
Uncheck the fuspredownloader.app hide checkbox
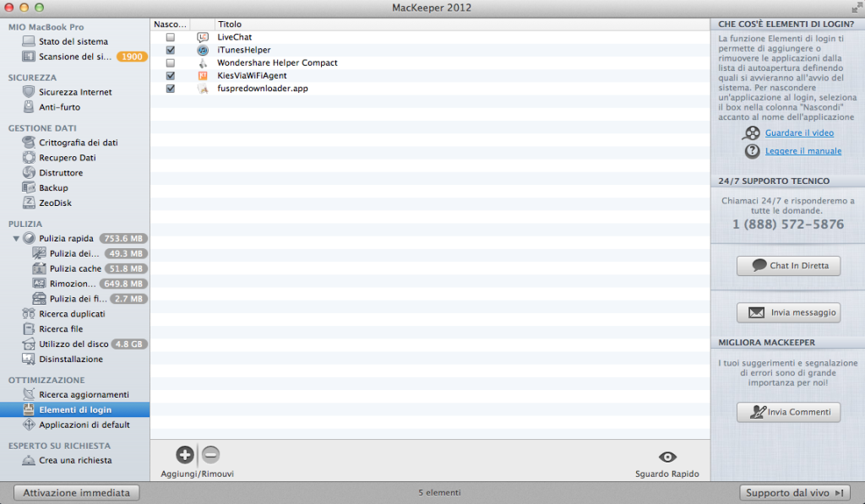click(171, 89)
